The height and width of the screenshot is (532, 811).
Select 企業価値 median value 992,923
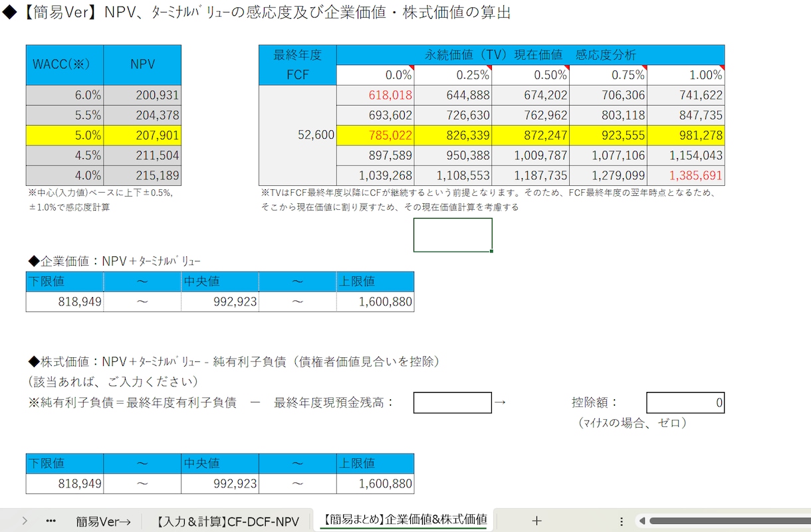tap(220, 302)
